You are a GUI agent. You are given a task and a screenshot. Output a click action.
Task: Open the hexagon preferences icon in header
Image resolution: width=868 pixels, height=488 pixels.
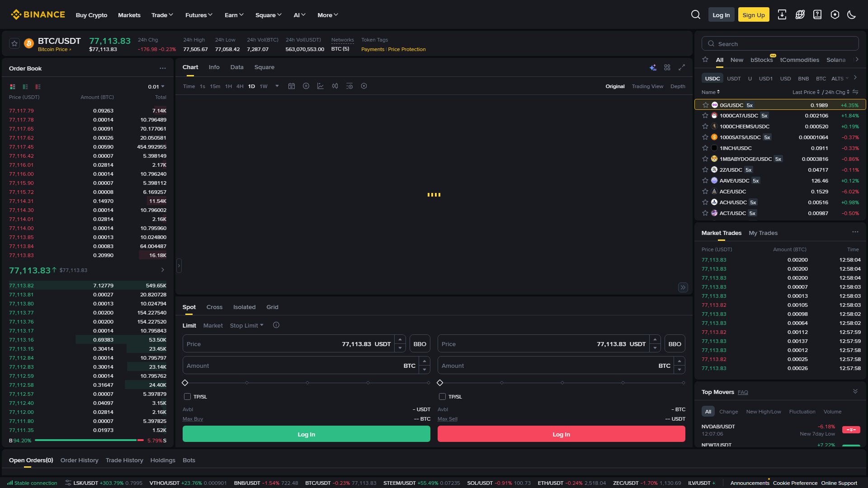point(835,15)
